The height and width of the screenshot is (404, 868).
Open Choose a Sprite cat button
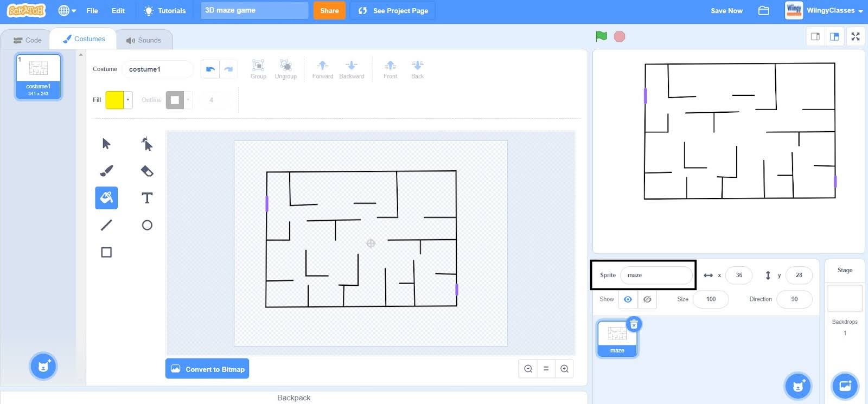pos(798,386)
